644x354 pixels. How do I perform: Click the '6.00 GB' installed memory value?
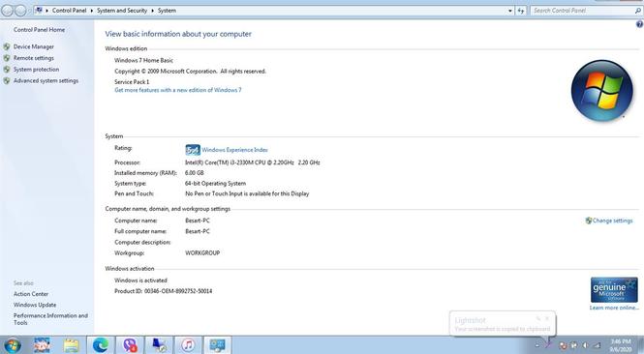pyautogui.click(x=195, y=173)
